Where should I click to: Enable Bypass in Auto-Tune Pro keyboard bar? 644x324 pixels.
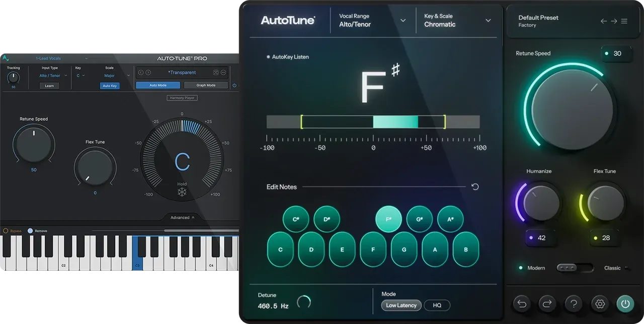13,231
